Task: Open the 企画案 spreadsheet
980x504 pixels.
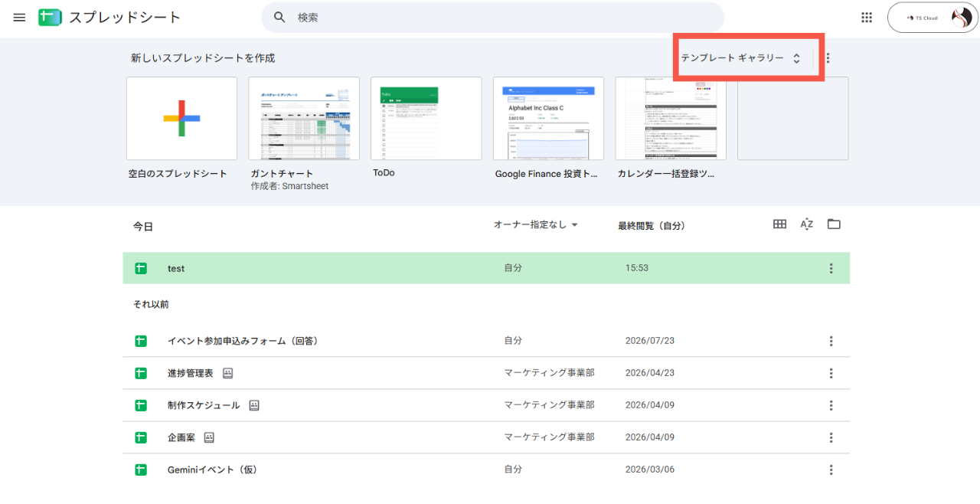Action: (x=486, y=437)
